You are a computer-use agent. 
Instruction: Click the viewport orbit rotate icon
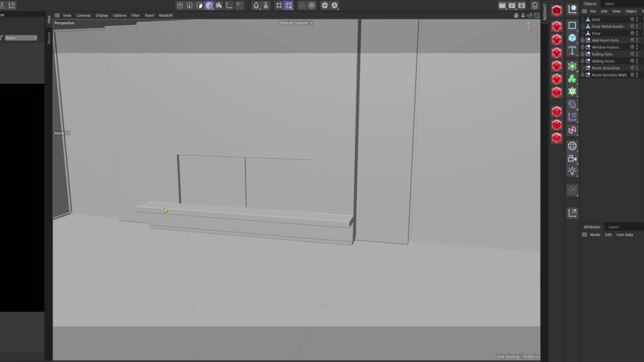pyautogui.click(x=530, y=15)
